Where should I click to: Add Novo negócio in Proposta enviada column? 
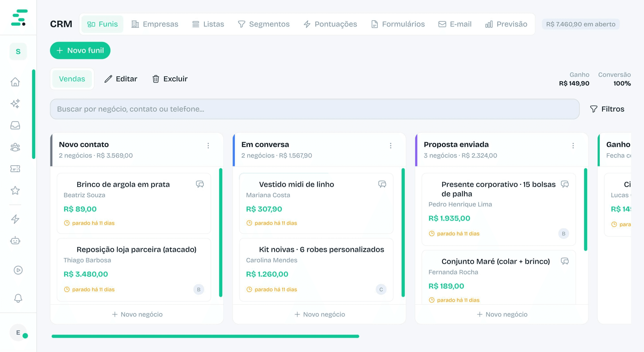(502, 314)
